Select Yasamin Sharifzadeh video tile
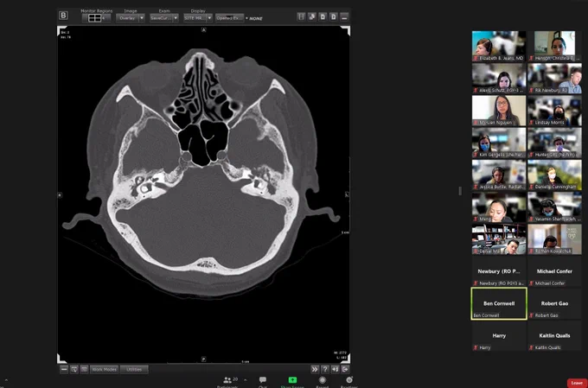 [554, 207]
